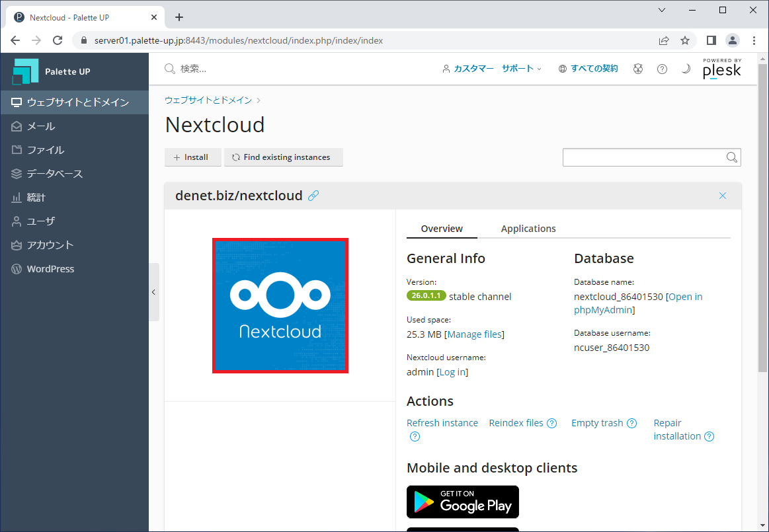Close the Nextcloud - Palette UP tab
The height and width of the screenshot is (532, 769).
(x=153, y=18)
